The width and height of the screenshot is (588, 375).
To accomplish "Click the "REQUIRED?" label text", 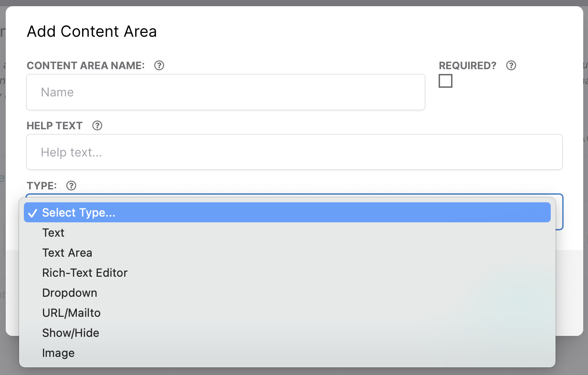I will (x=468, y=66).
